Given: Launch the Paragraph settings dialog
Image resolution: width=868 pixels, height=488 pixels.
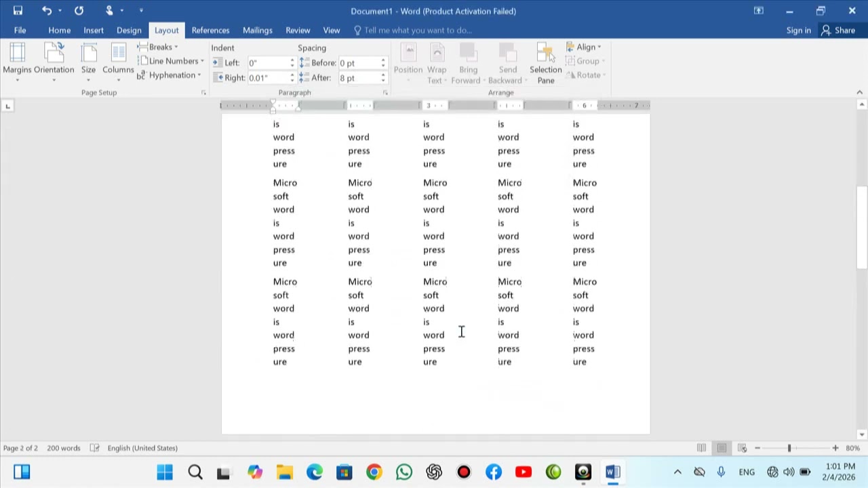Looking at the screenshot, I should 385,93.
